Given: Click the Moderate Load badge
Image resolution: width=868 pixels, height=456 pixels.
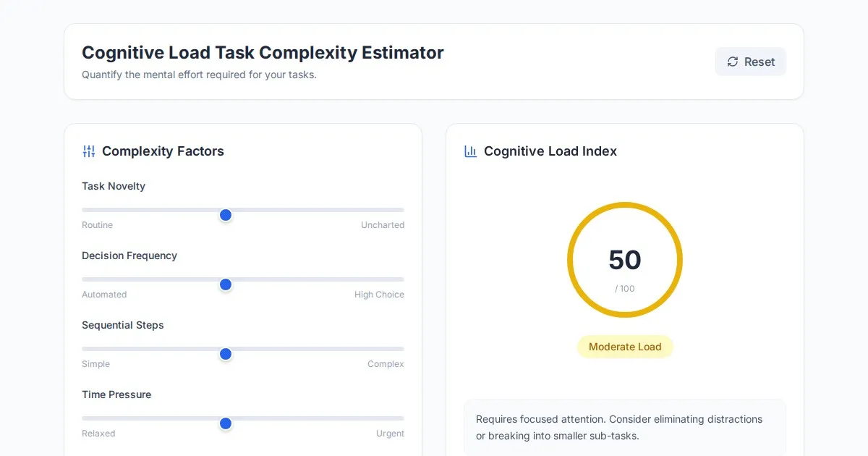Looking at the screenshot, I should tap(625, 347).
